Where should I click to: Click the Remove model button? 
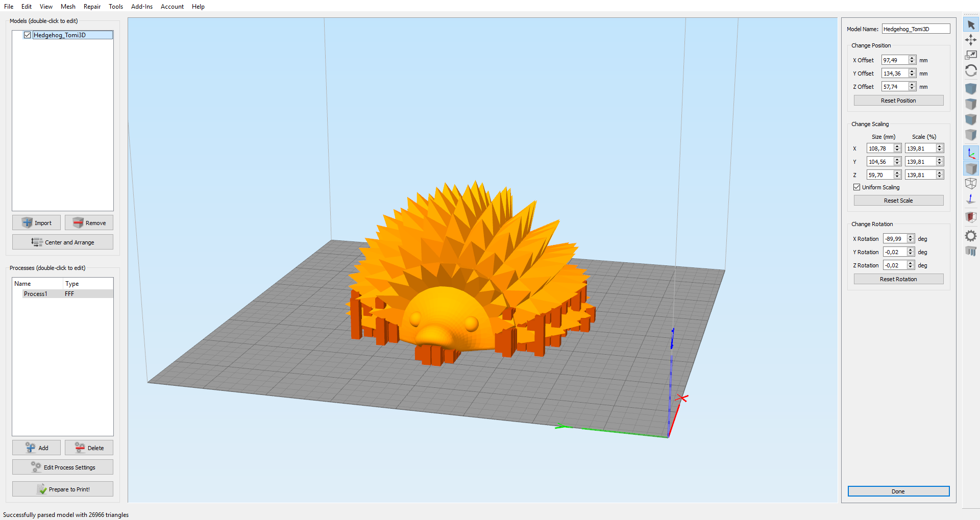[89, 223]
